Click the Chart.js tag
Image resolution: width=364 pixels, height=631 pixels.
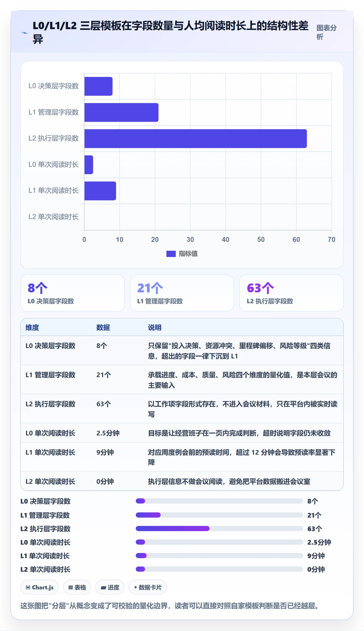pyautogui.click(x=40, y=587)
